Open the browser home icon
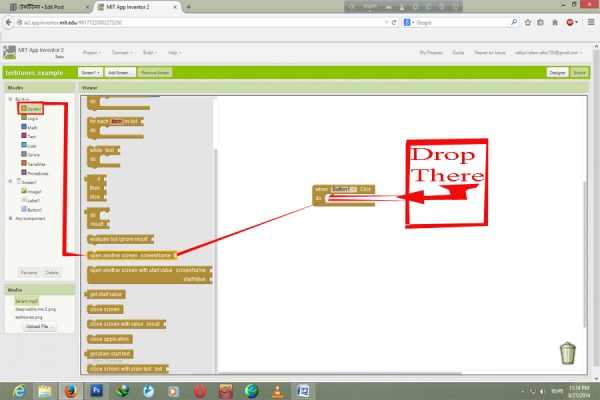The height and width of the screenshot is (400, 600). click(x=555, y=23)
